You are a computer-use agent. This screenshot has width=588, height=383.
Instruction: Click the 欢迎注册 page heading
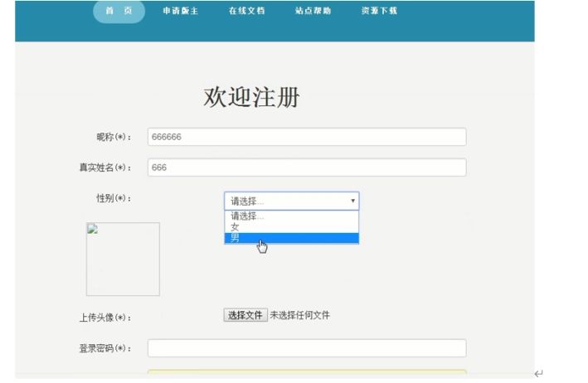[x=251, y=98]
